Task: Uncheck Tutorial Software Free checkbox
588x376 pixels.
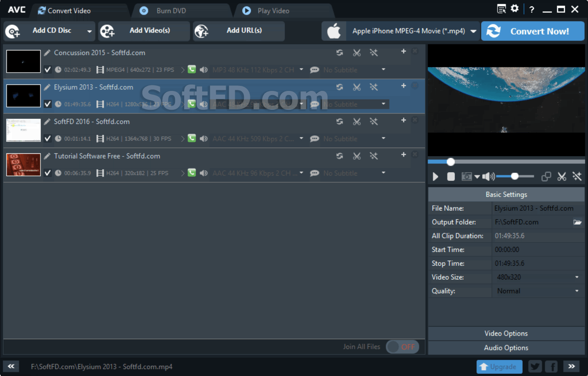Action: click(47, 173)
